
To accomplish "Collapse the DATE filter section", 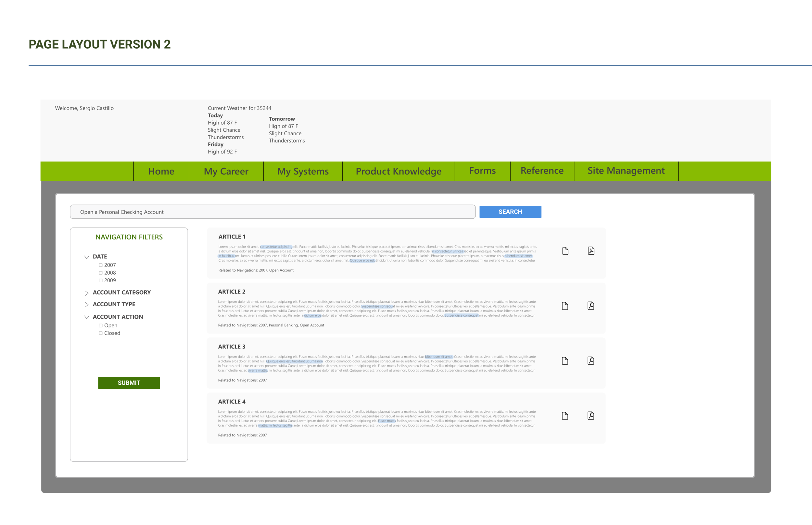I will (x=87, y=257).
